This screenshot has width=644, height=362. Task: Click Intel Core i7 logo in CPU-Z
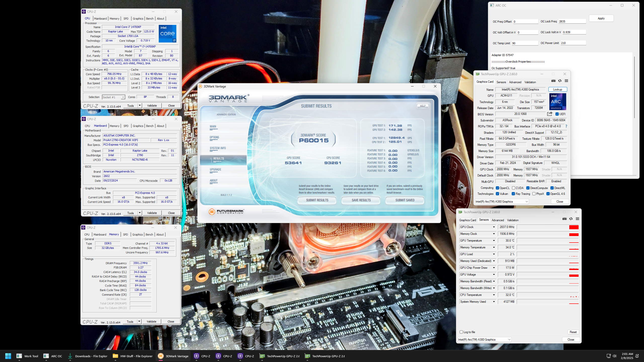[x=167, y=34]
